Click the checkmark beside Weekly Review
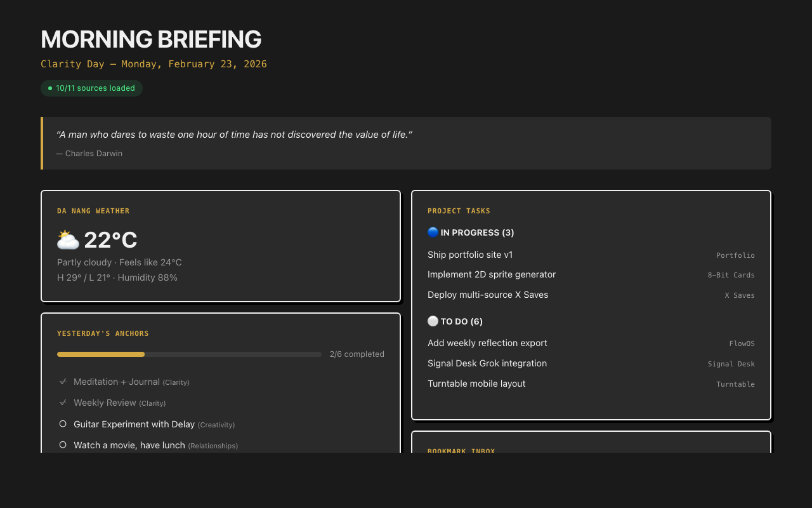Viewport: 812px width, 508px height. (63, 403)
